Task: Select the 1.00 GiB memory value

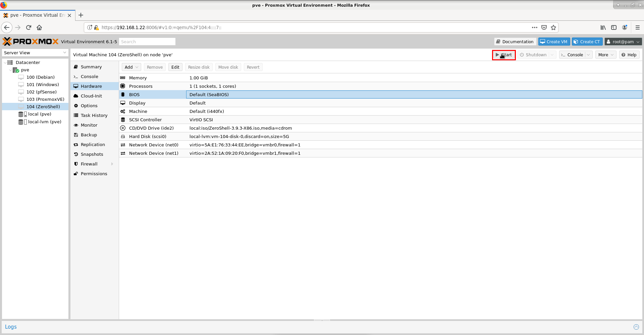Action: pyautogui.click(x=199, y=78)
